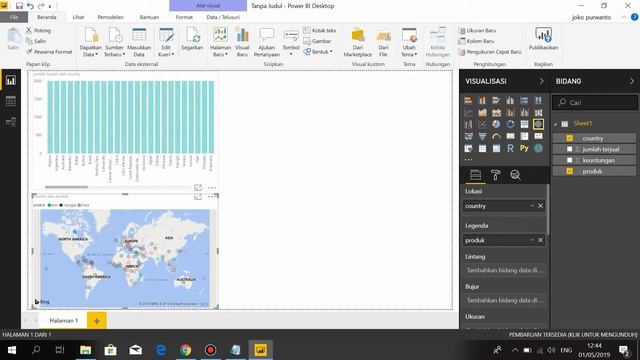Select the gauge visual icon
Image resolution: width=640 pixels, height=360 pixels.
click(x=496, y=136)
